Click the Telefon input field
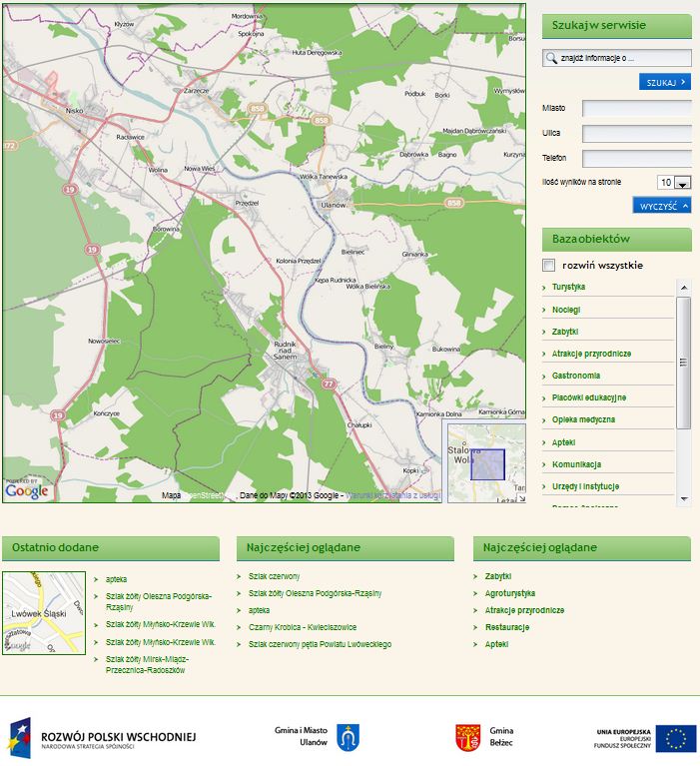The width and height of the screenshot is (700, 766). pos(637,158)
